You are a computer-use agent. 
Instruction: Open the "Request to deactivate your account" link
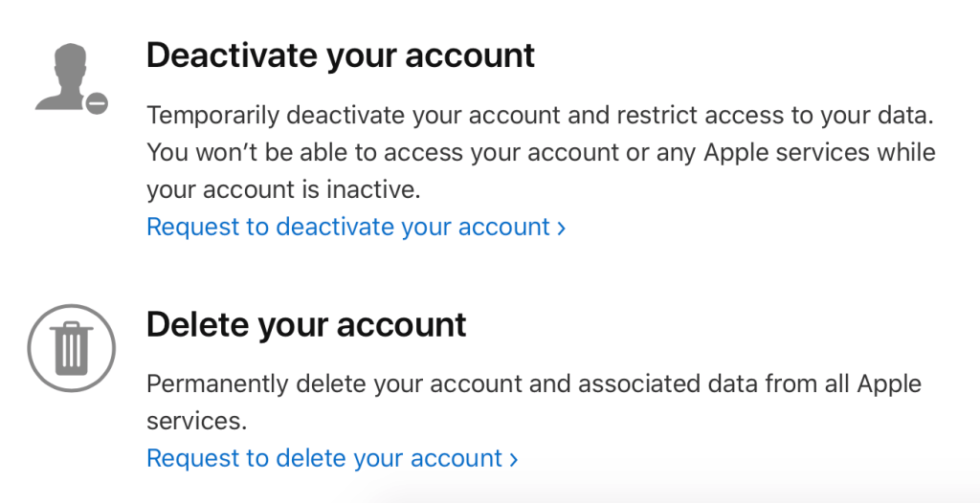click(347, 227)
